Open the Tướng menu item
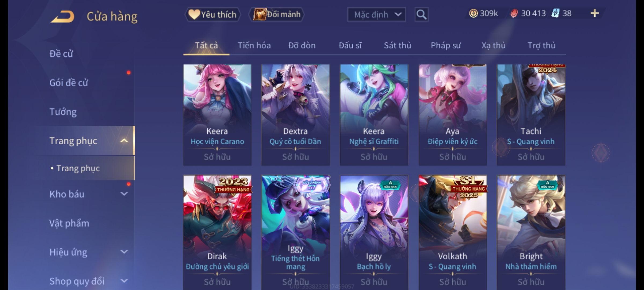This screenshot has width=644, height=290. 63,112
